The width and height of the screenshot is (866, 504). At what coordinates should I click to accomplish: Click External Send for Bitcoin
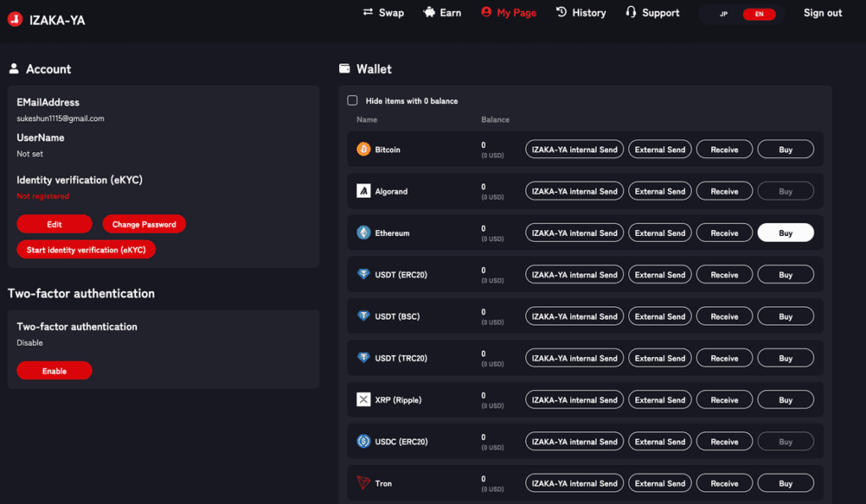coord(660,149)
